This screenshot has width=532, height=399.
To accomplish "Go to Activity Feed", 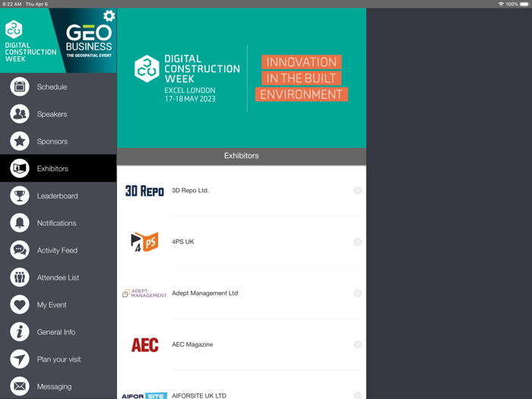I will (x=58, y=250).
